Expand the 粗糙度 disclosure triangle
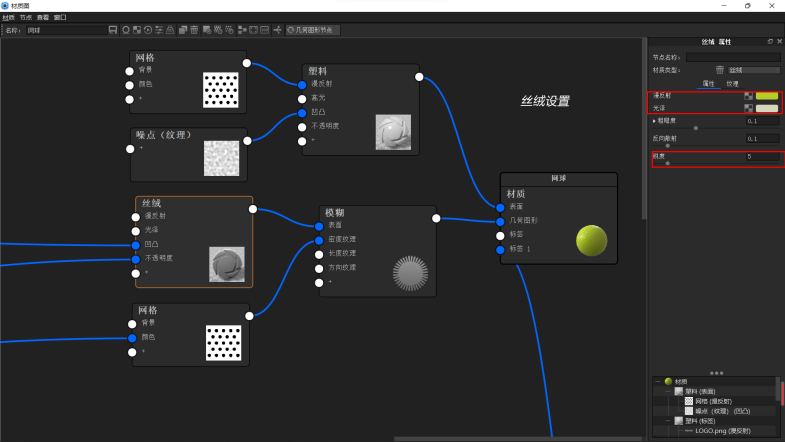785x442 pixels. [x=654, y=121]
